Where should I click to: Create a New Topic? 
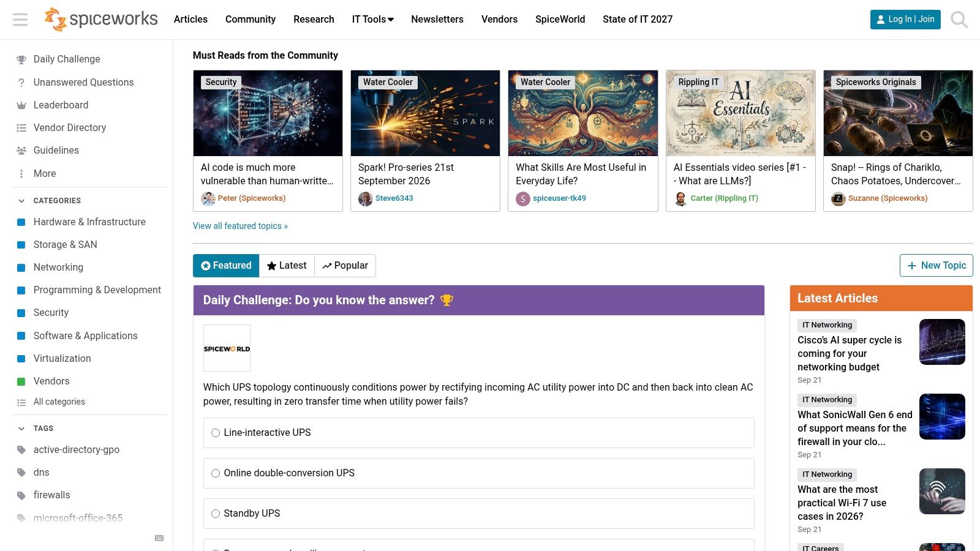click(x=936, y=266)
